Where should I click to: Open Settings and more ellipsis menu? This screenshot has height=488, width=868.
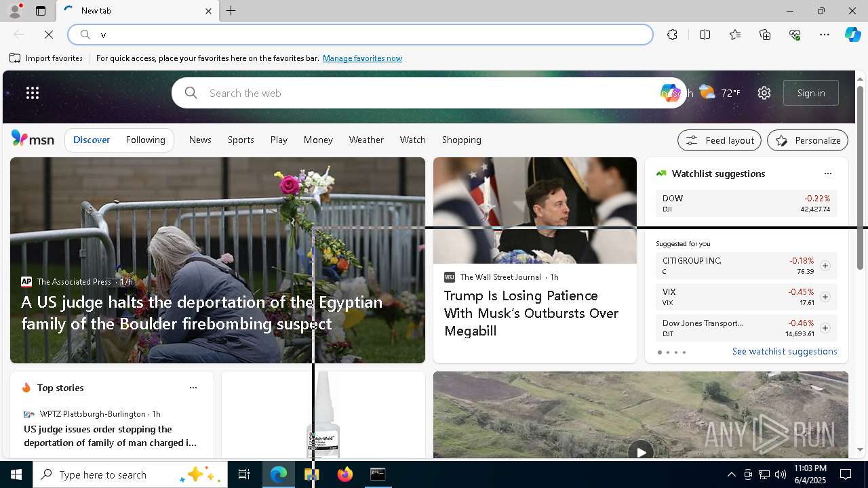coord(825,35)
